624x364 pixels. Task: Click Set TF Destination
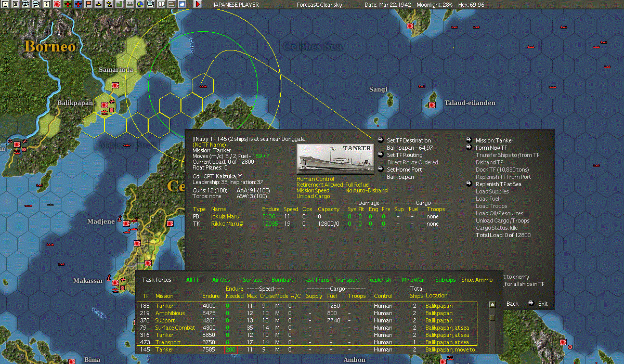click(x=409, y=140)
